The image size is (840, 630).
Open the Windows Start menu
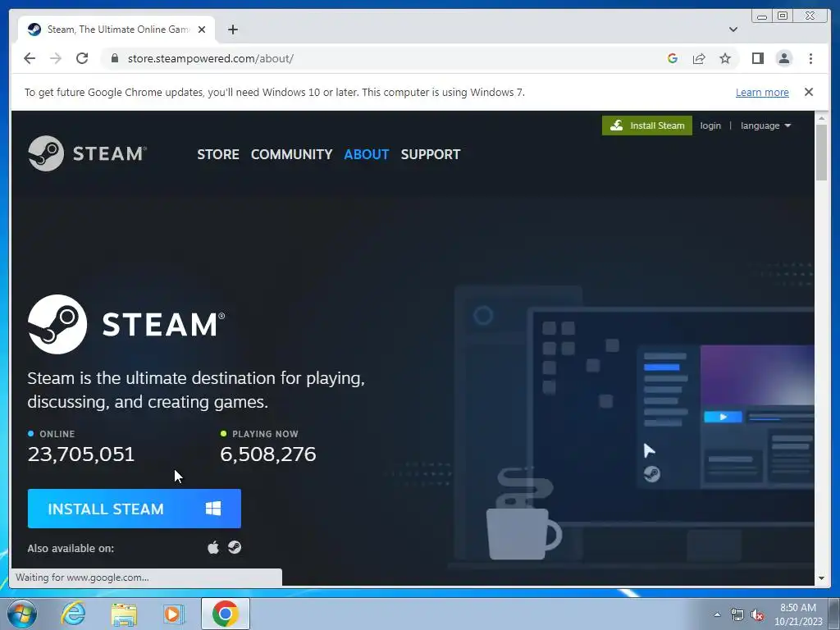[22, 614]
